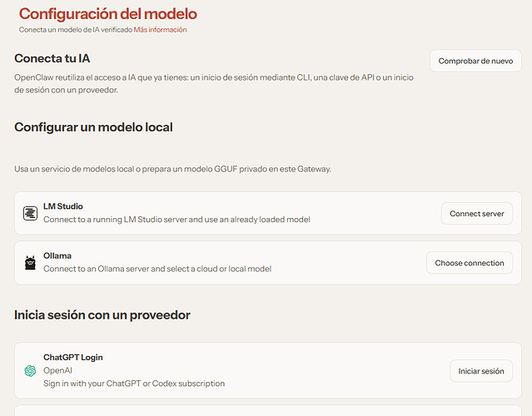Screen dimensions: 532x416
Task: Click 'Conecta un modelo de IA verificado' subtitle
Action: click(75, 30)
